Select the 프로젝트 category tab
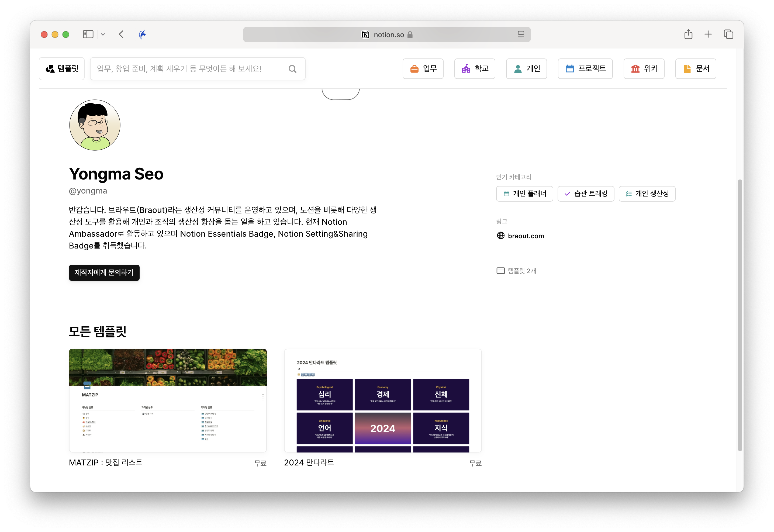The image size is (774, 532). pyautogui.click(x=585, y=69)
